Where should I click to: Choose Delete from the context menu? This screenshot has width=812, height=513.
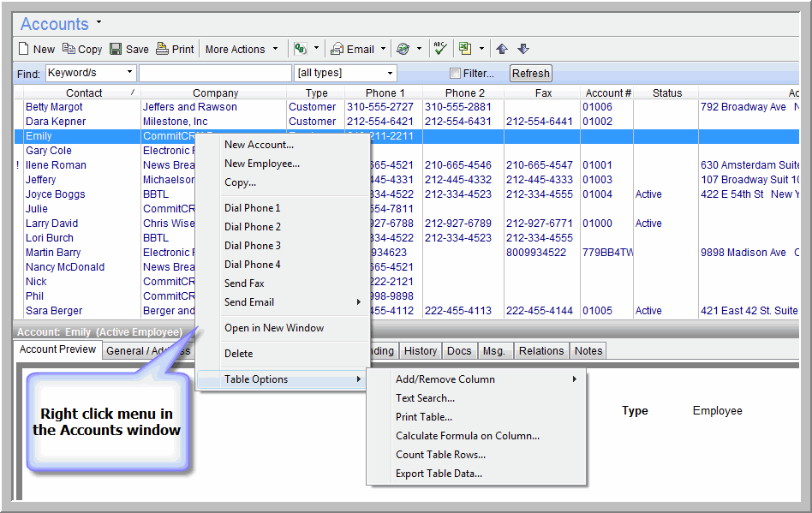pyautogui.click(x=238, y=354)
